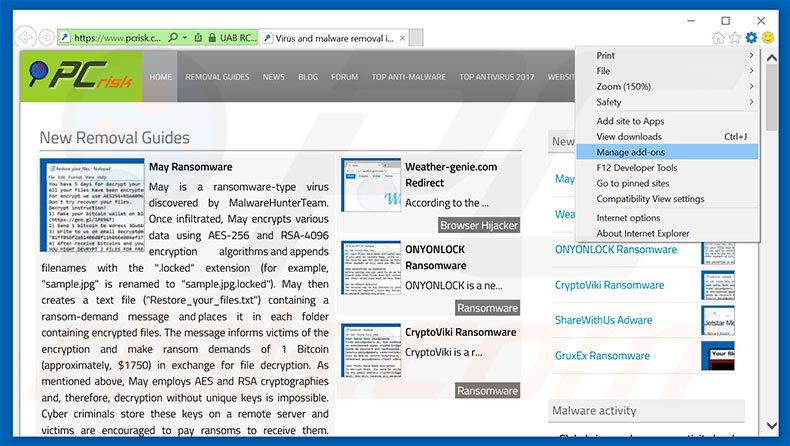Image resolution: width=790 pixels, height=446 pixels.
Task: Click the smiley feedback icon
Action: click(768, 38)
